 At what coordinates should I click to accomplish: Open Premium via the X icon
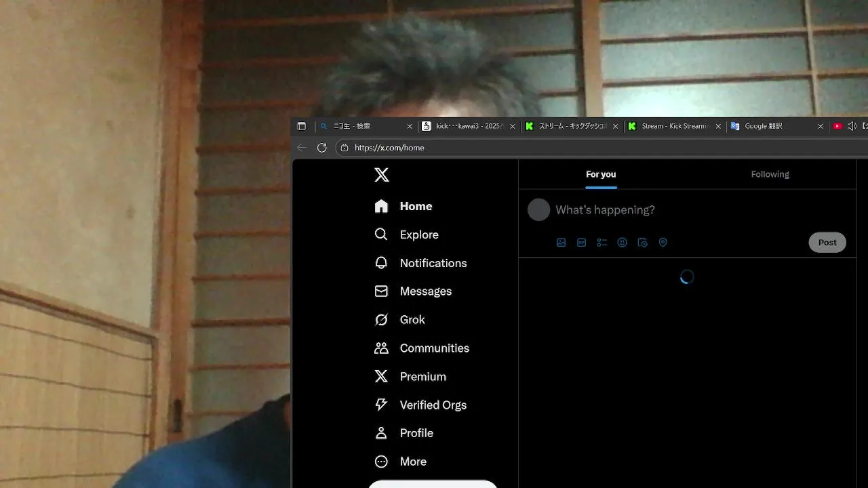381,376
